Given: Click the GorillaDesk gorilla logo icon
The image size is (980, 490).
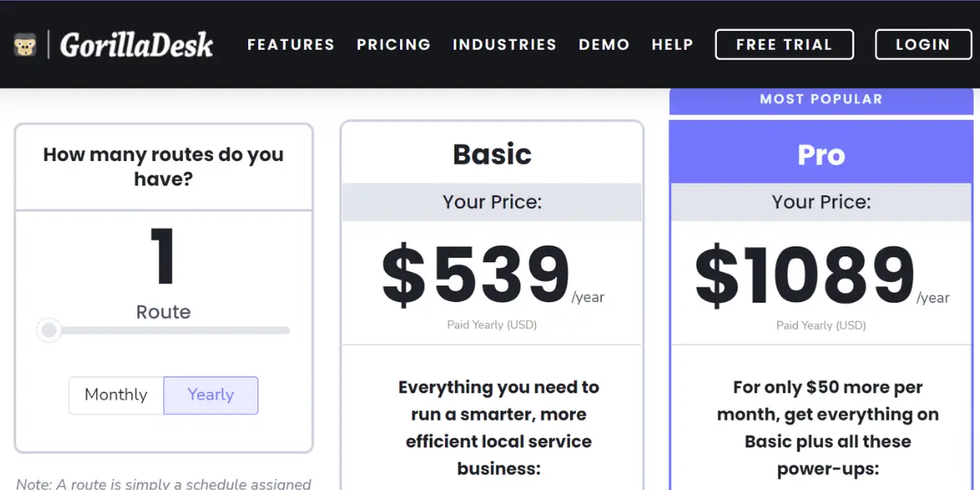Looking at the screenshot, I should tap(25, 45).
